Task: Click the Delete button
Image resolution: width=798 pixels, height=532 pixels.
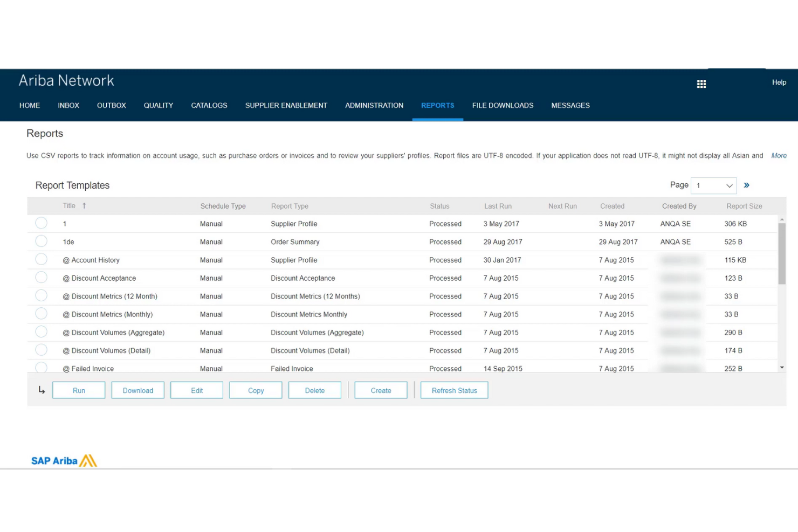Action: coord(315,390)
